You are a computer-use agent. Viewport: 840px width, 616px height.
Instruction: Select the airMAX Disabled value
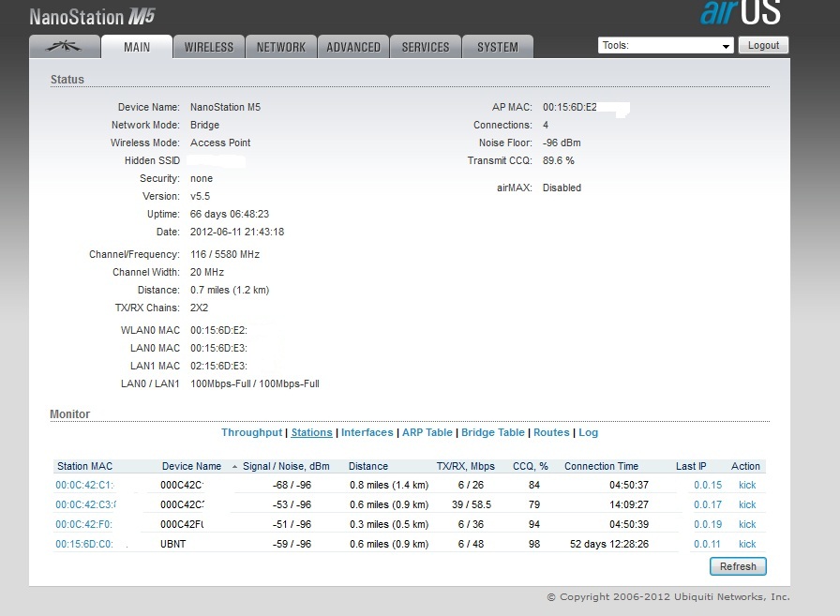tap(562, 188)
